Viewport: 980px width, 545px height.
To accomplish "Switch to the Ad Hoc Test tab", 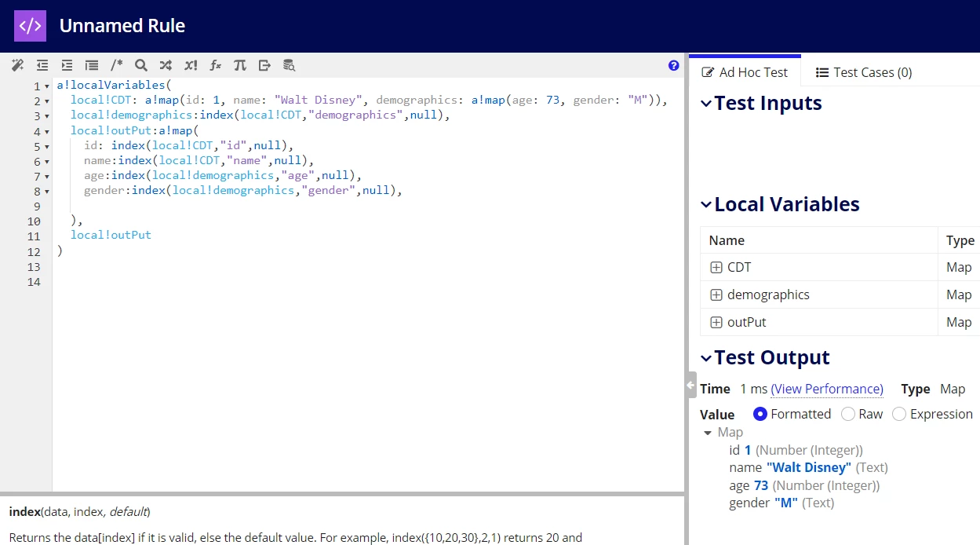I will coord(744,72).
